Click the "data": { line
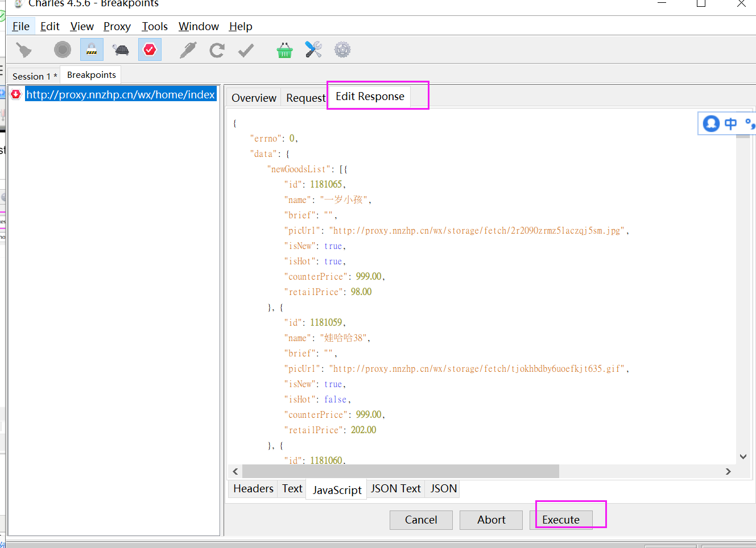The width and height of the screenshot is (756, 548). tap(270, 154)
